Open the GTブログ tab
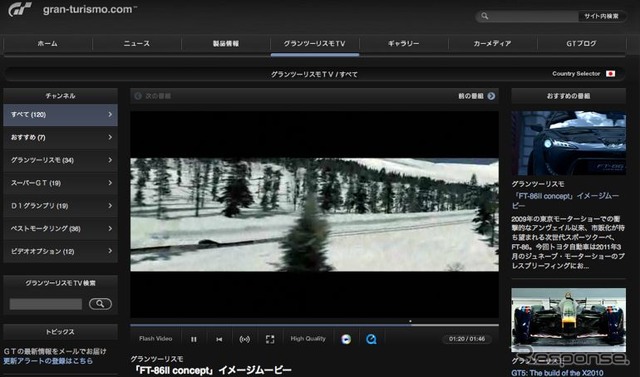The height and width of the screenshot is (377, 640). point(581,44)
